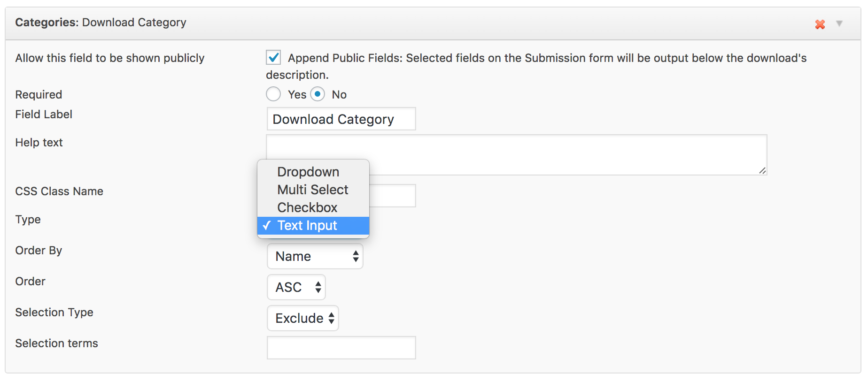Click the red X remove field icon

(820, 24)
